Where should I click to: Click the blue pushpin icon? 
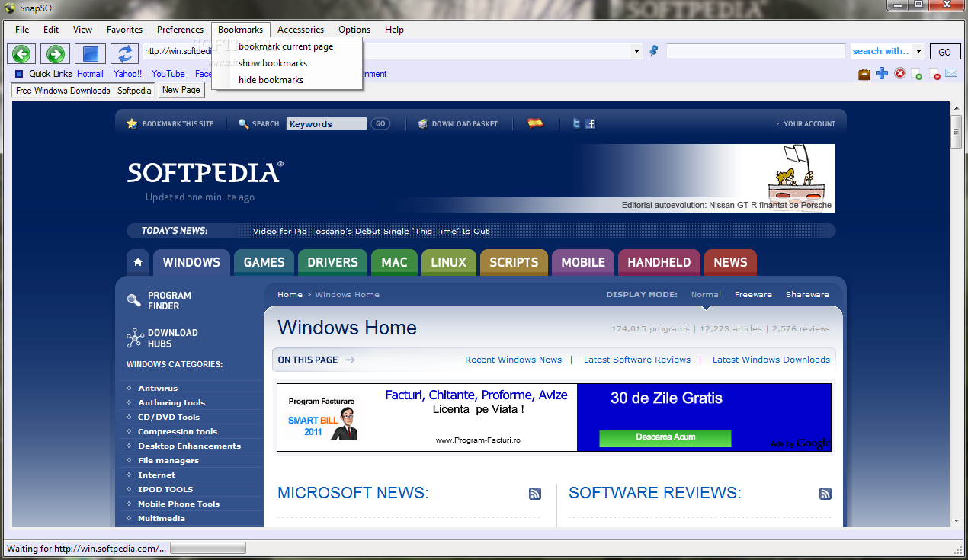coord(653,51)
